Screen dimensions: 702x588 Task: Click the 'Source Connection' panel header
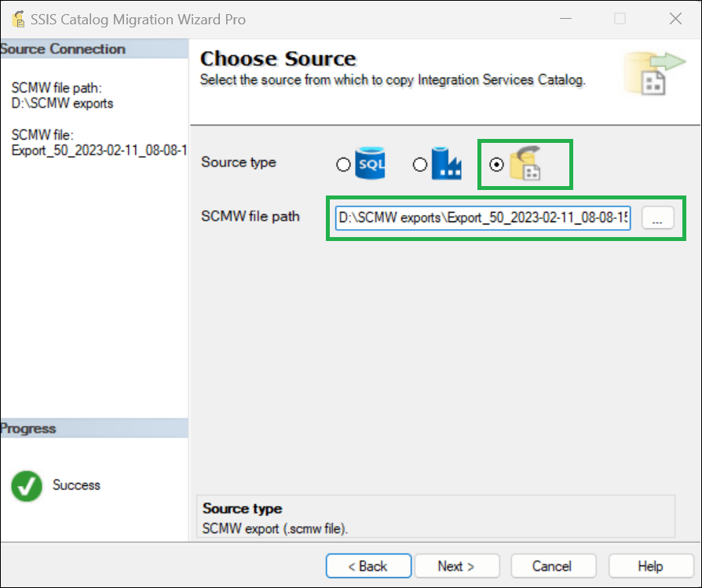click(x=94, y=49)
